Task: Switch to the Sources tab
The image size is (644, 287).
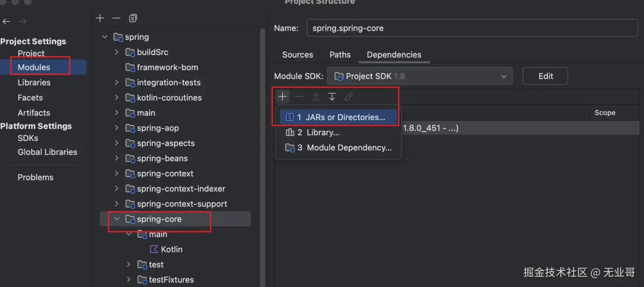Action: click(298, 55)
